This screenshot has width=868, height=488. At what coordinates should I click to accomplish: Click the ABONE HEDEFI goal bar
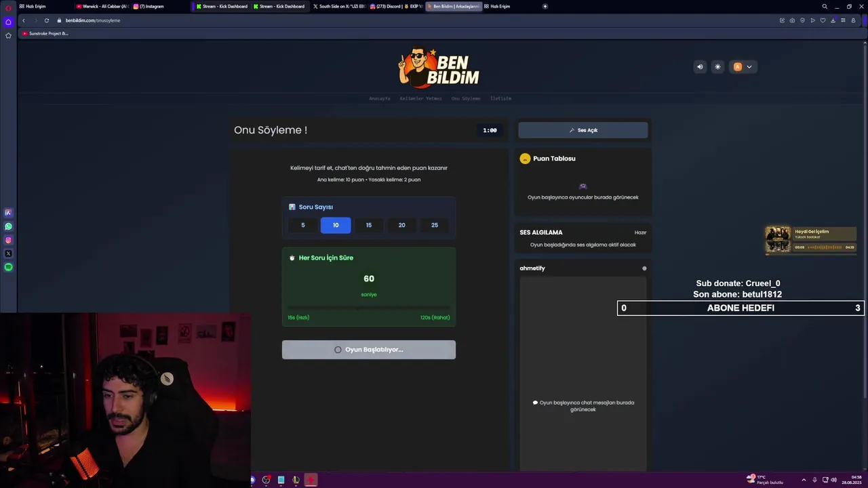(x=741, y=308)
